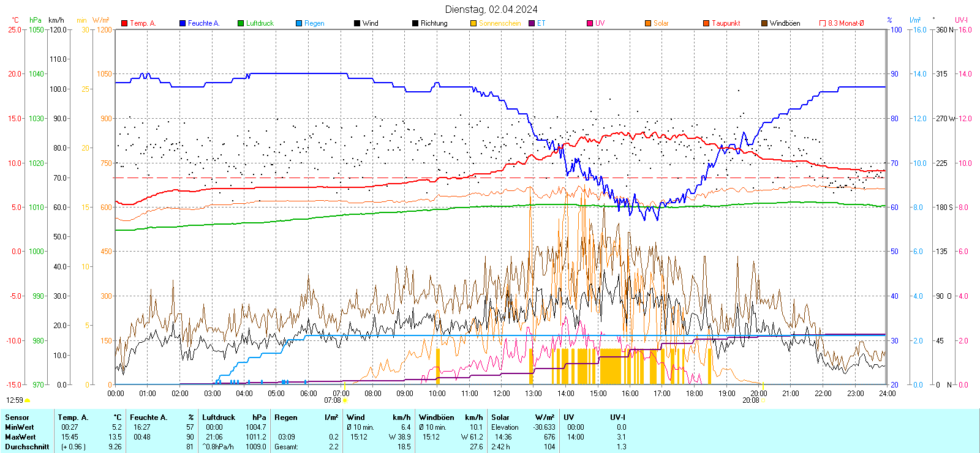
Task: Toggle the black Wind legend square
Action: (x=357, y=23)
